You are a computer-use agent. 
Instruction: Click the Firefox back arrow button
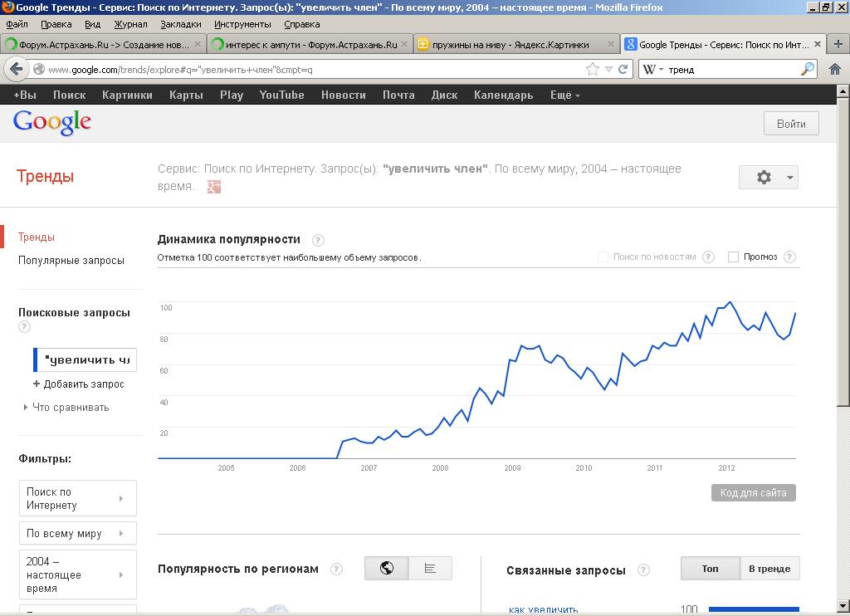(x=17, y=69)
